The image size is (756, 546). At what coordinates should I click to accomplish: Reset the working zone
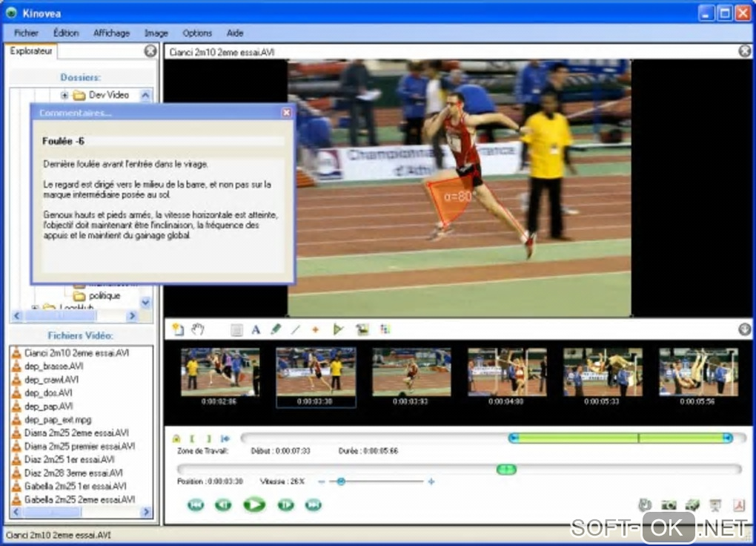click(x=225, y=438)
